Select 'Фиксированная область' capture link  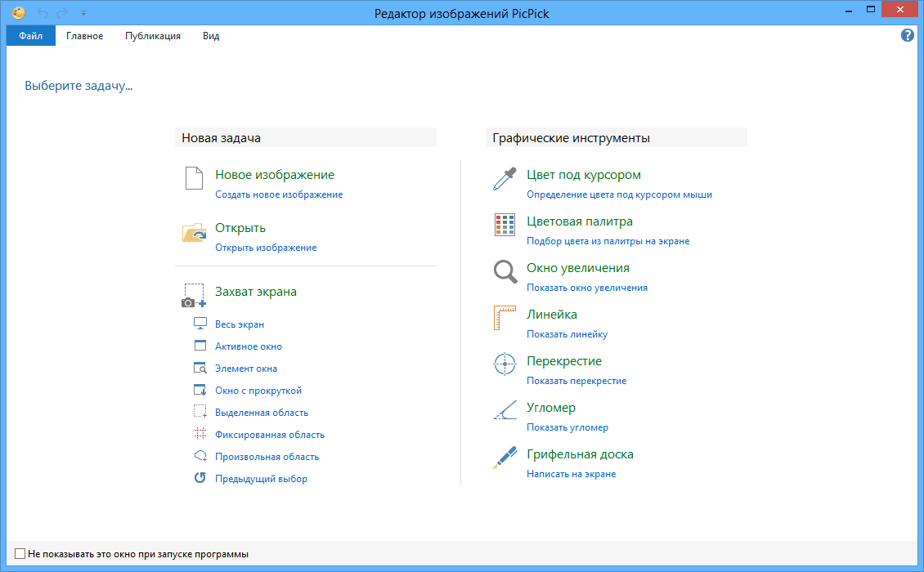click(270, 435)
